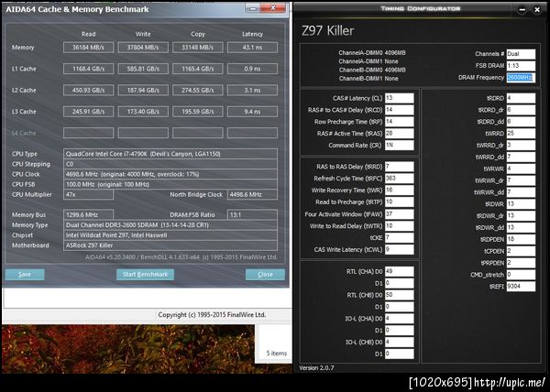The image size is (550, 392).
Task: Close AIDA64 window via red X
Action: coord(273,8)
